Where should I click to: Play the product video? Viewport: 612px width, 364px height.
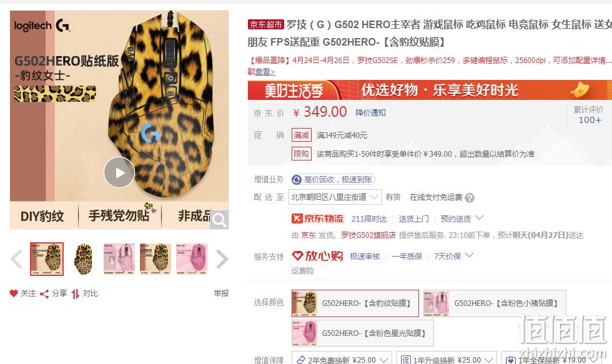tap(119, 172)
